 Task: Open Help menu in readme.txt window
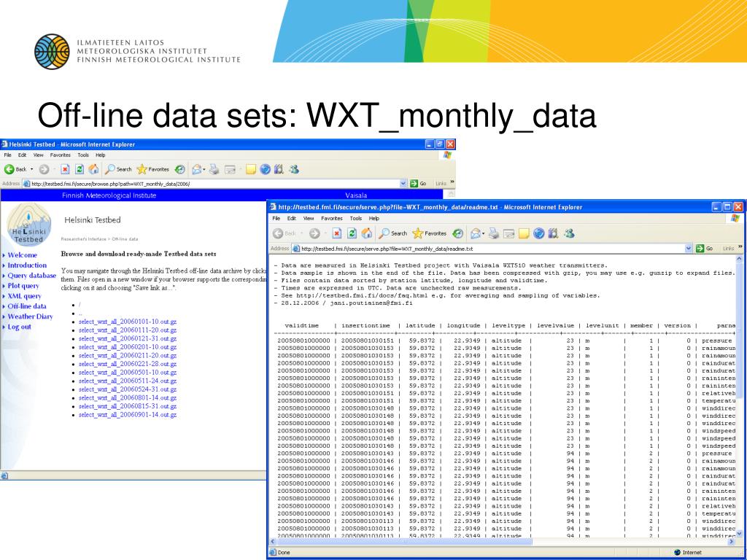(374, 218)
